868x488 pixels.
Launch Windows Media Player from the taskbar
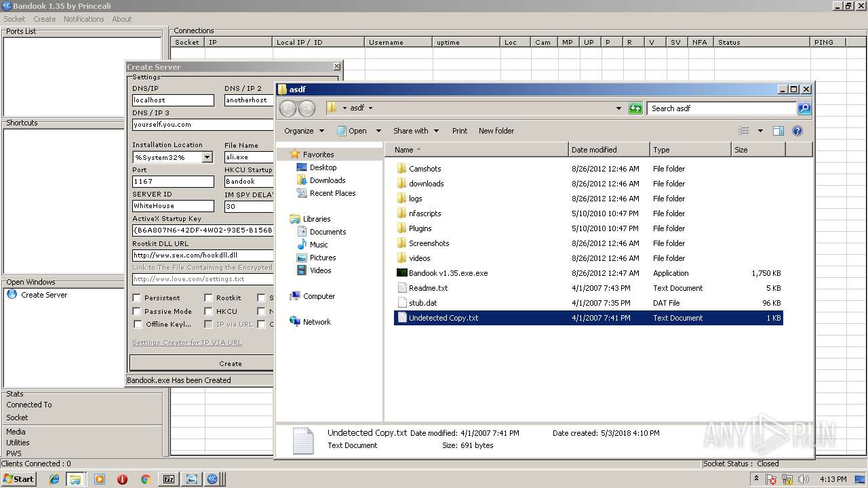click(100, 479)
